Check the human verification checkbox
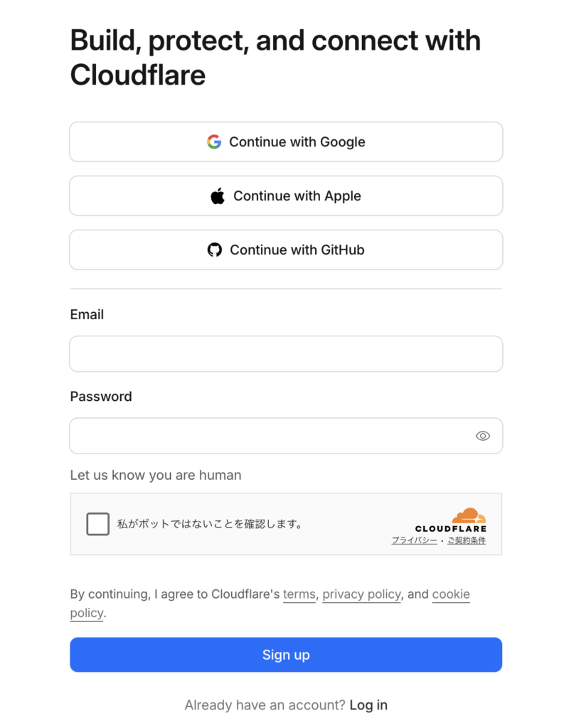This screenshot has width=579, height=728. pyautogui.click(x=98, y=524)
